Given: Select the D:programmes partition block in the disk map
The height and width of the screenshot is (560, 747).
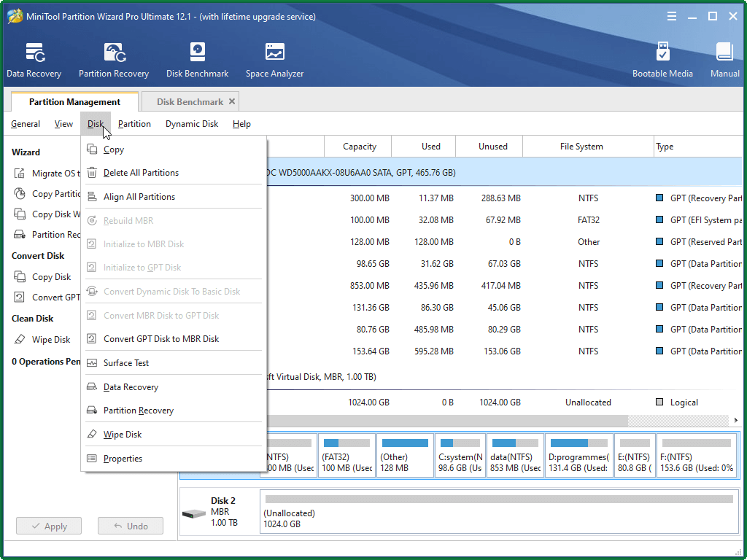Looking at the screenshot, I should [x=579, y=456].
